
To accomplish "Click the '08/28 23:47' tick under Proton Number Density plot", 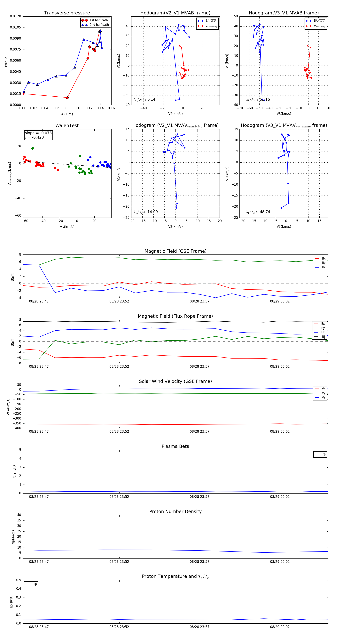I will tap(39, 562).
